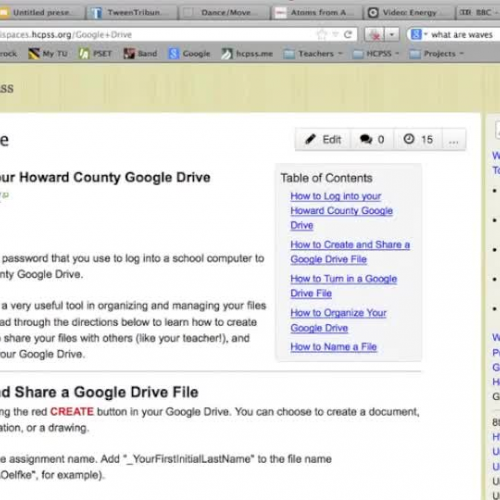Open page comments showing 0

[372, 139]
